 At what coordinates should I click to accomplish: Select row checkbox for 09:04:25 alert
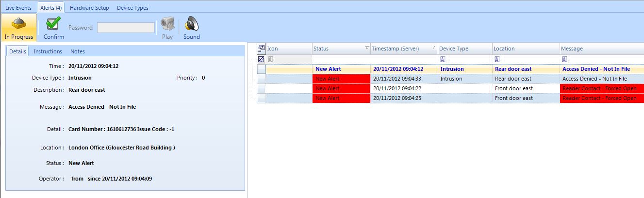click(x=262, y=98)
